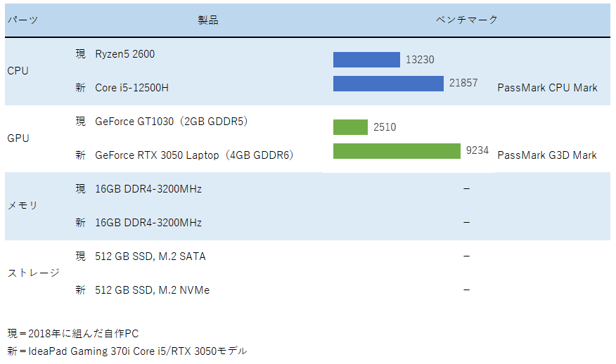Viewport: 616px width, 364px height.
Task: Select the CPU row label
Action: pos(18,71)
